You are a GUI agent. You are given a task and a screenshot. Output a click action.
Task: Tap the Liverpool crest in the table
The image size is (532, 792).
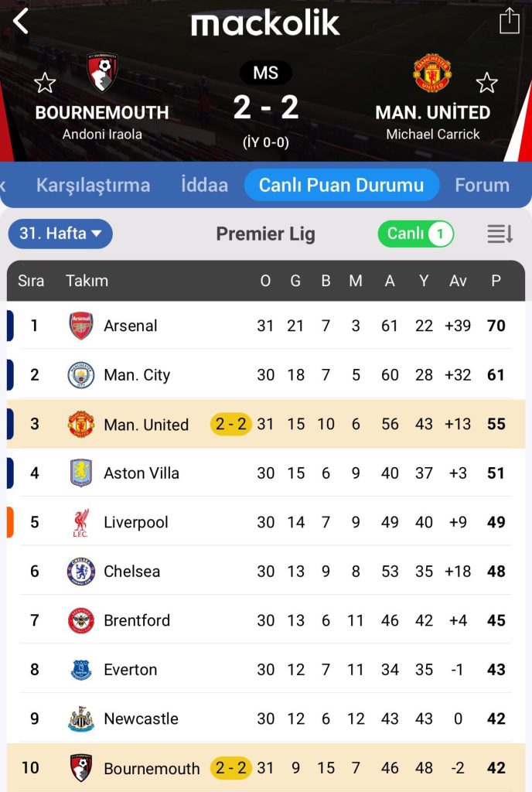80,522
